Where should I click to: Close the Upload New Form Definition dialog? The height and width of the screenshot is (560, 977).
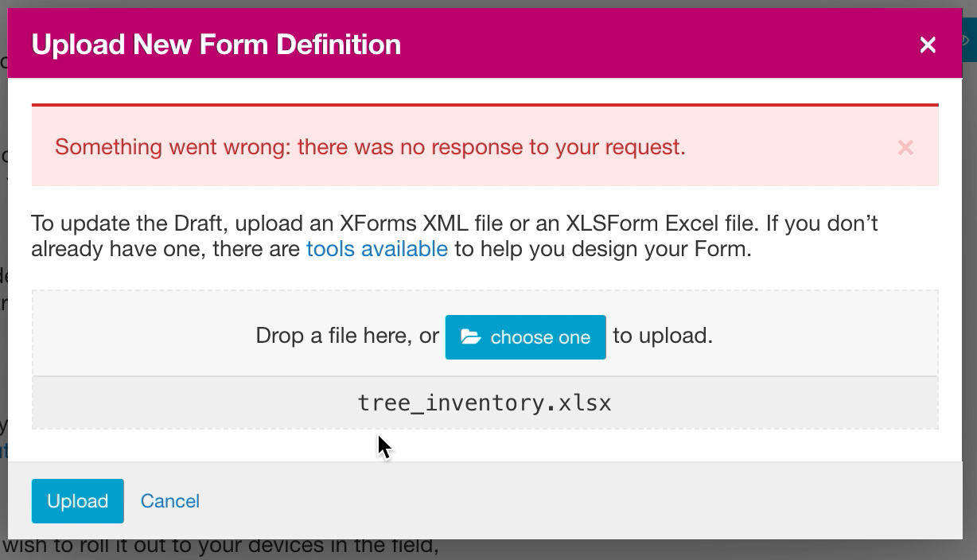pyautogui.click(x=928, y=45)
